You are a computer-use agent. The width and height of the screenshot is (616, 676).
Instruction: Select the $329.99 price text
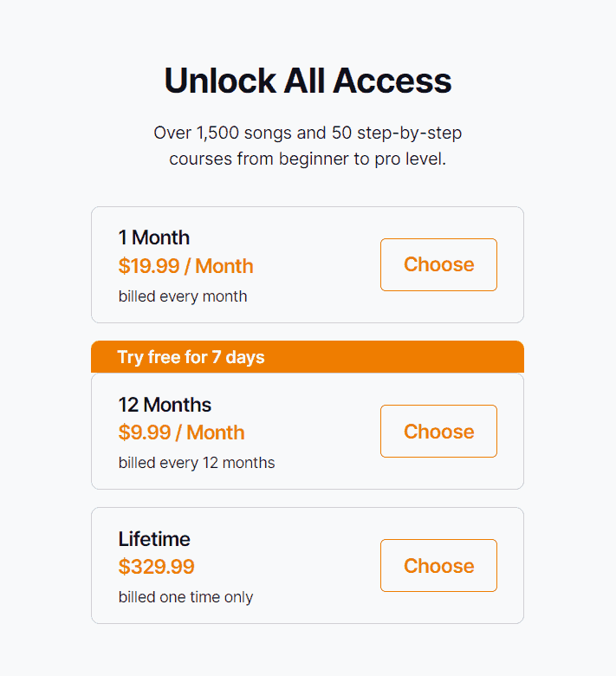point(156,567)
